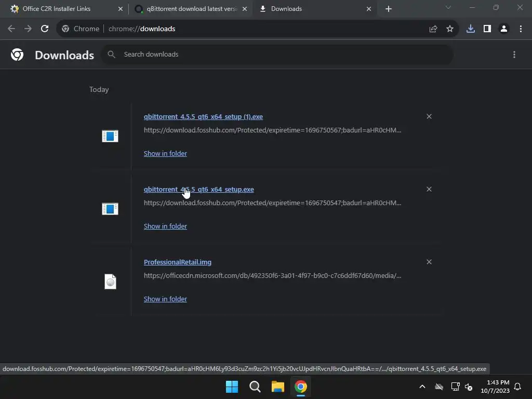Close the Office C2R Installer Links tab
532x399 pixels.
tap(121, 9)
